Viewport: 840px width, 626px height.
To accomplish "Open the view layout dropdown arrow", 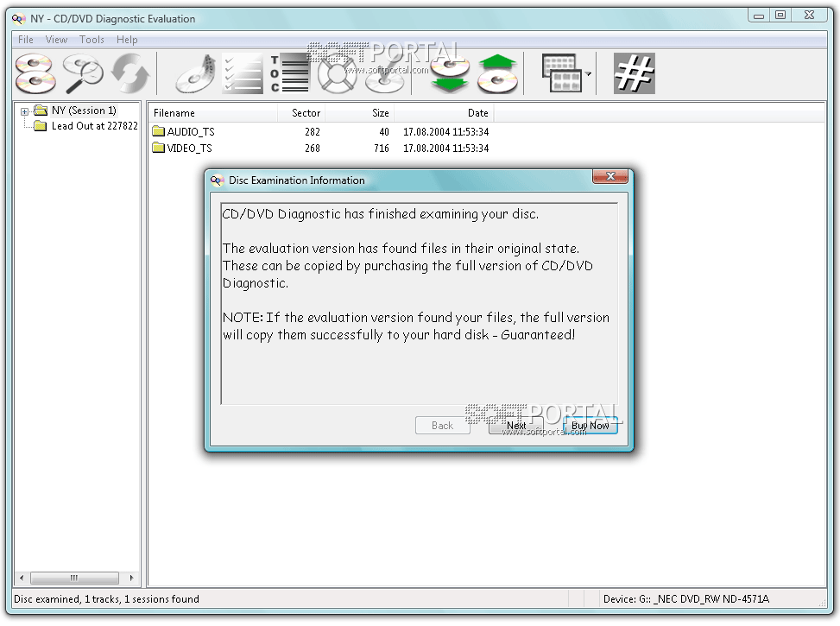I will pyautogui.click(x=588, y=75).
